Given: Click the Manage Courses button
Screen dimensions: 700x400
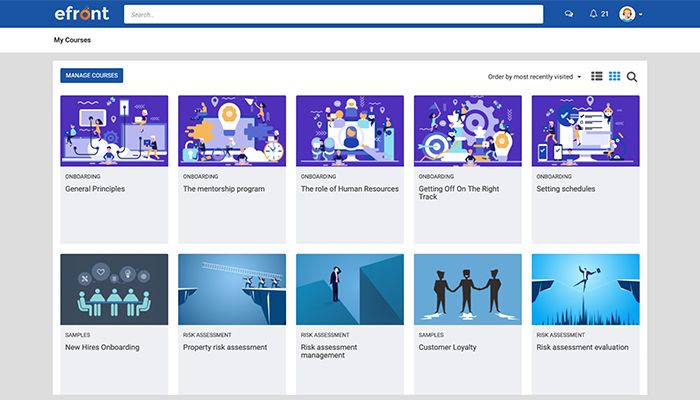Looking at the screenshot, I should point(91,75).
